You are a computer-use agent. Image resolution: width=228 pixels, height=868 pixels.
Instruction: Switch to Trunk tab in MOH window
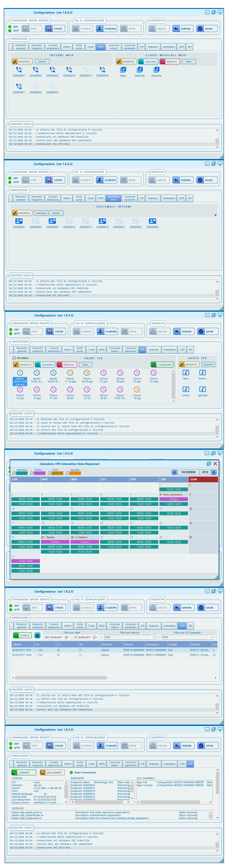pos(91,47)
